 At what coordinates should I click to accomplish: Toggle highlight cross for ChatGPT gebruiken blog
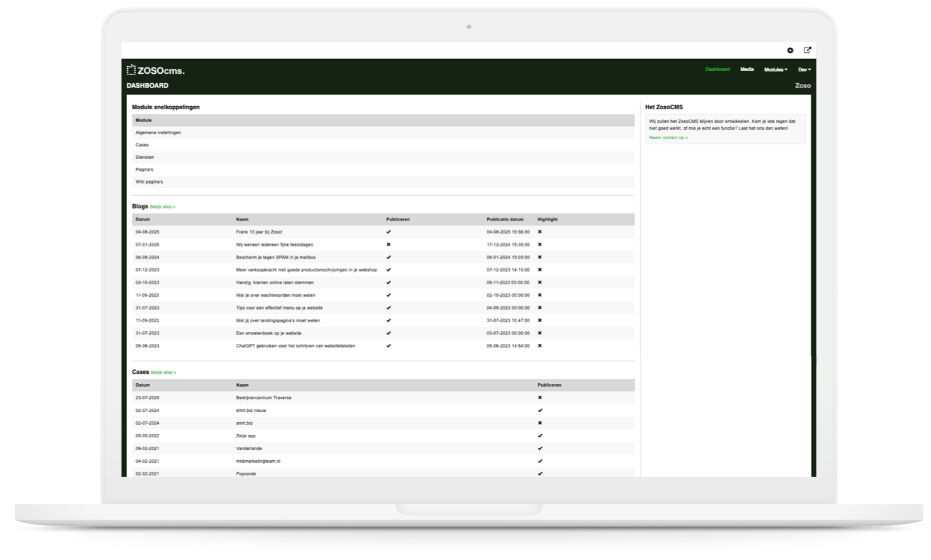[540, 346]
